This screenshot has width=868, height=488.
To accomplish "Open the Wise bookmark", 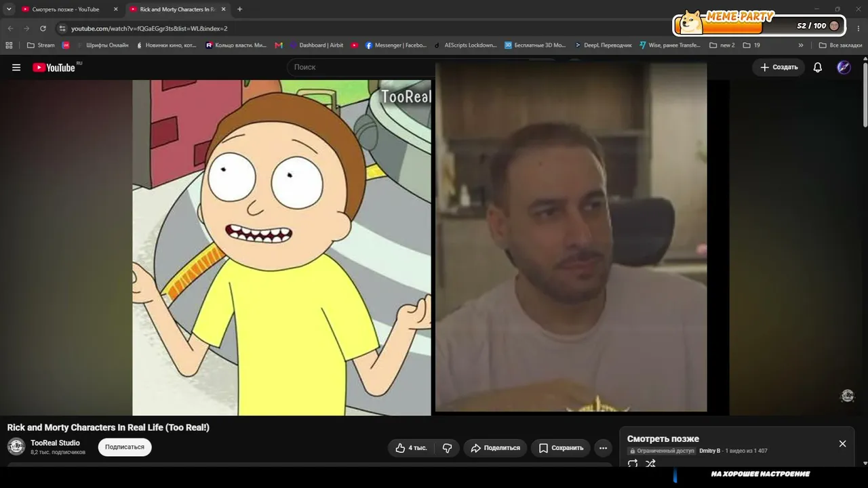I will [670, 45].
